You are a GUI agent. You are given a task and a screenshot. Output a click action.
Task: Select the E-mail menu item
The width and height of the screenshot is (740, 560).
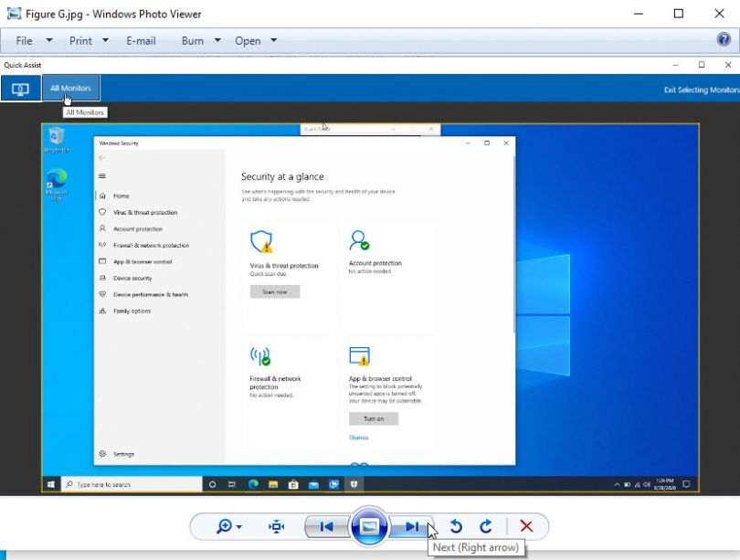coord(141,40)
